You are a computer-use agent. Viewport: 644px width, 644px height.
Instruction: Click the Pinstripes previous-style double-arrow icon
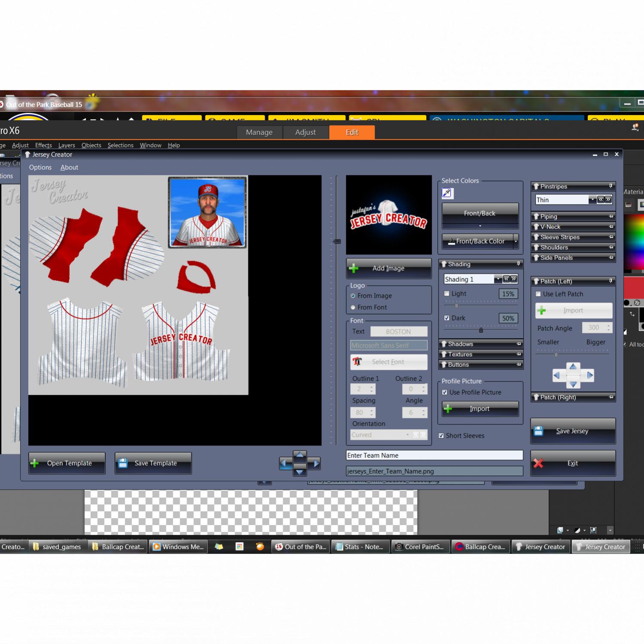[601, 200]
